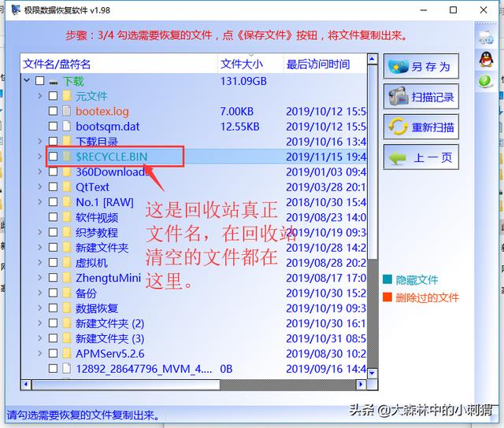Click the green help sidebar icon
The width and height of the screenshot is (504, 428).
485,81
